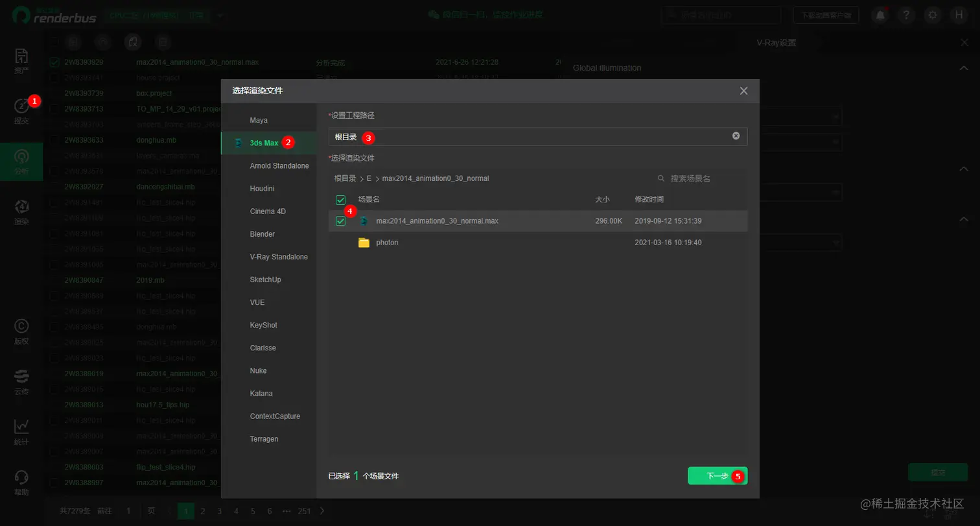Select ContextCapture in the software list
Viewport: 980px width, 526px height.
pos(268,416)
